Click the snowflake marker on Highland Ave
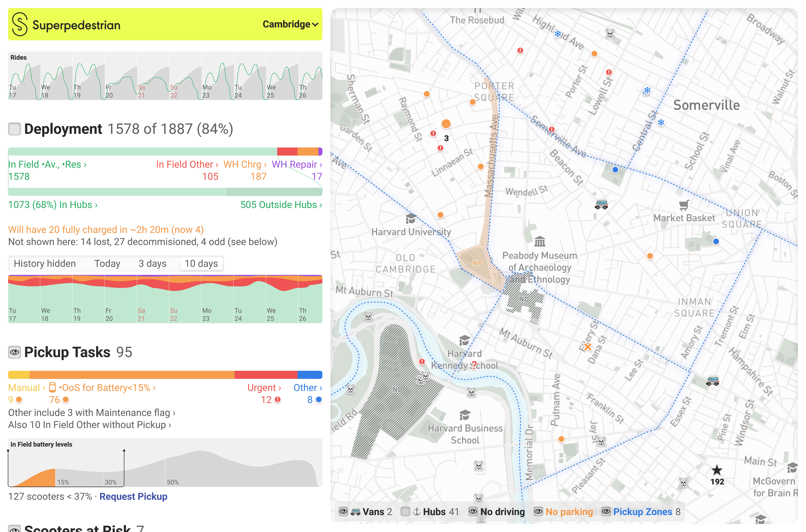Viewport: 806px width, 532px height. click(558, 34)
